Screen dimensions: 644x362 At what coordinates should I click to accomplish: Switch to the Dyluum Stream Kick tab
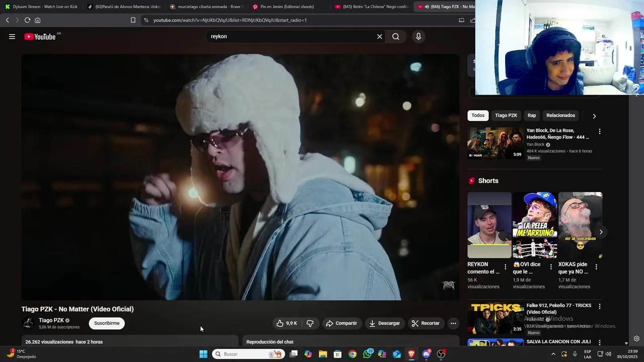click(41, 7)
